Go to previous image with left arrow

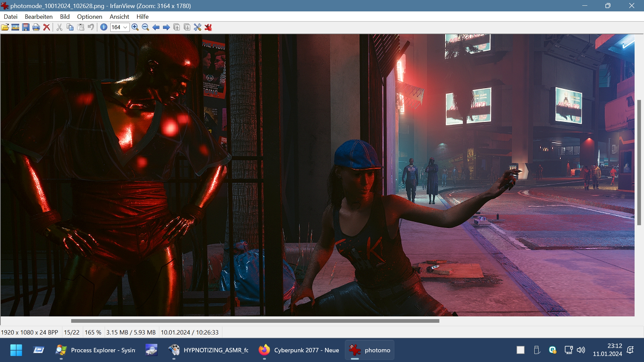click(x=156, y=27)
